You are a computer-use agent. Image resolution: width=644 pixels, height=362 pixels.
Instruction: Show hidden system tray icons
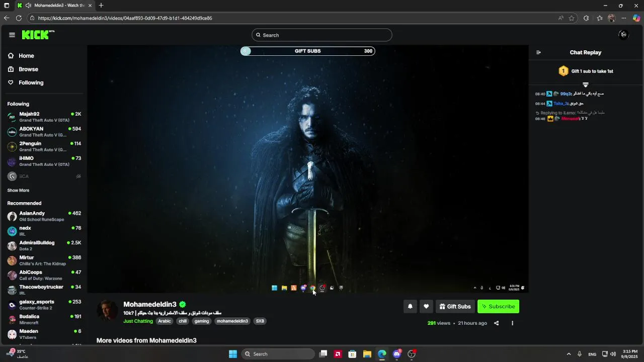point(569,354)
